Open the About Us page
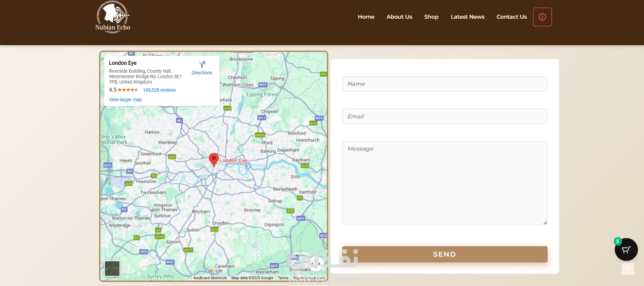644x286 pixels. 399,17
